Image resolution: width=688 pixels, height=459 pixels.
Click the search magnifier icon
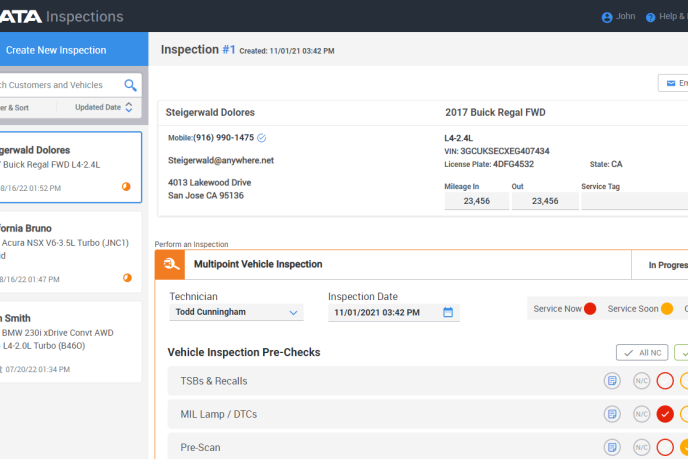pyautogui.click(x=130, y=85)
